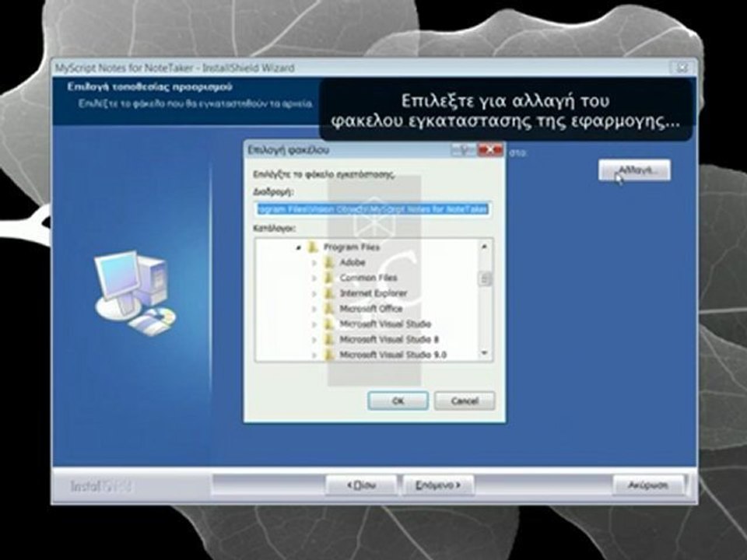Proceed with the Επόμενο button
Image resolution: width=747 pixels, height=560 pixels.
click(x=438, y=485)
